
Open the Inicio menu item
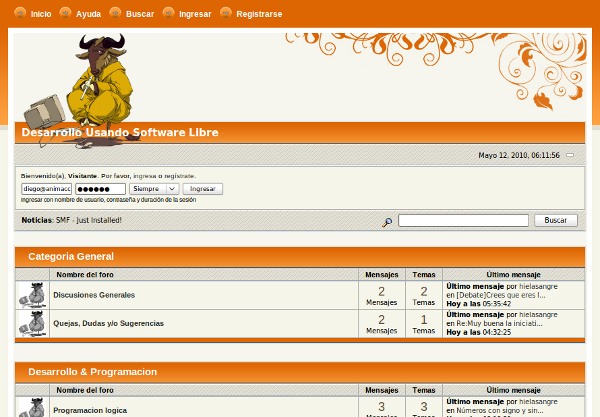[41, 14]
